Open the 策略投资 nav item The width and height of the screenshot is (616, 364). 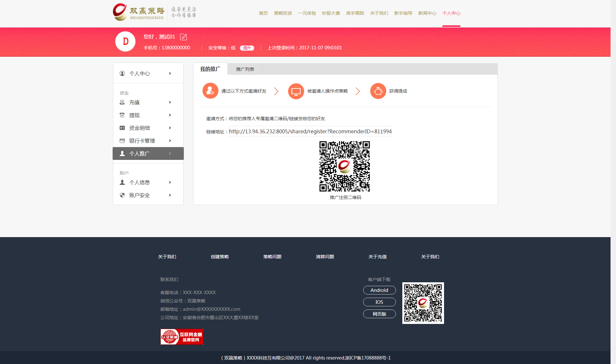283,13
